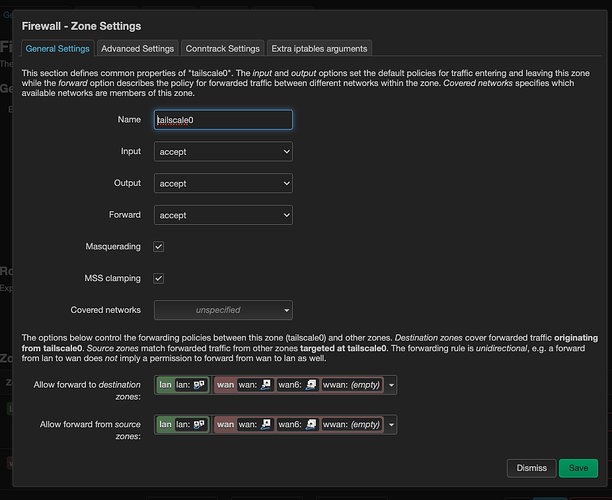Click the Save button
This screenshot has width=612, height=500.
coord(578,468)
